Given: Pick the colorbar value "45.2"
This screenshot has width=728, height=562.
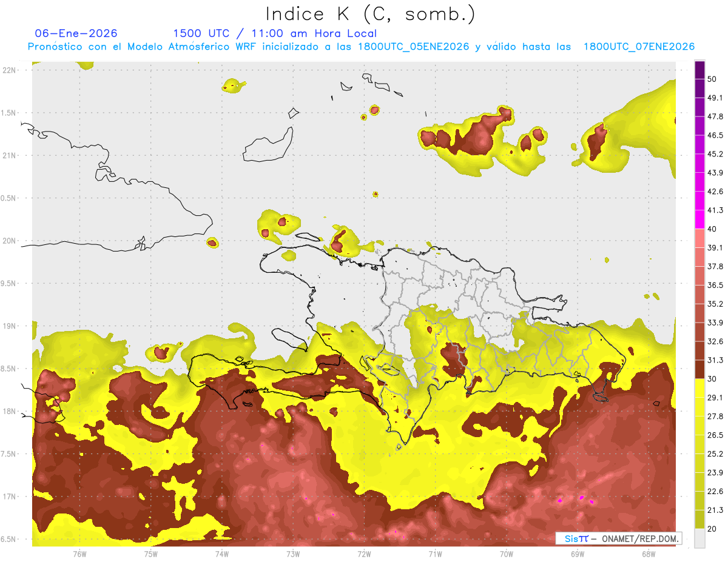Looking at the screenshot, I should point(715,154).
